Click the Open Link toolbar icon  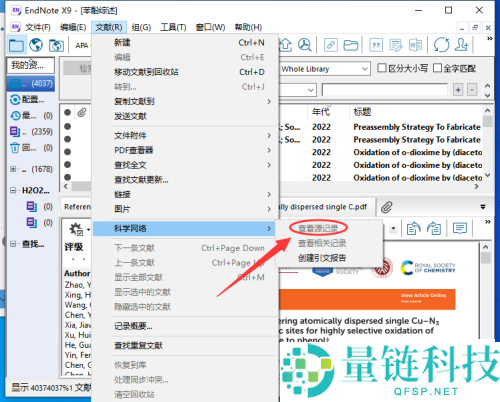[331, 45]
